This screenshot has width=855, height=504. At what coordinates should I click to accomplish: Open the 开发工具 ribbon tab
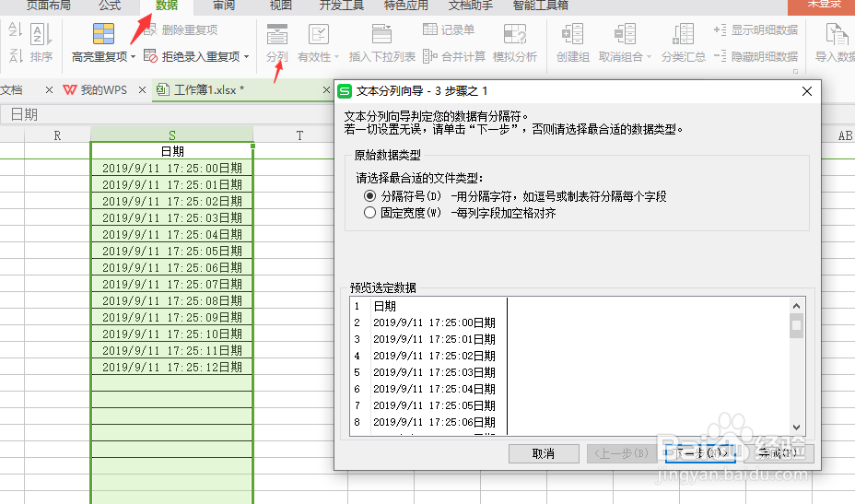(x=341, y=6)
